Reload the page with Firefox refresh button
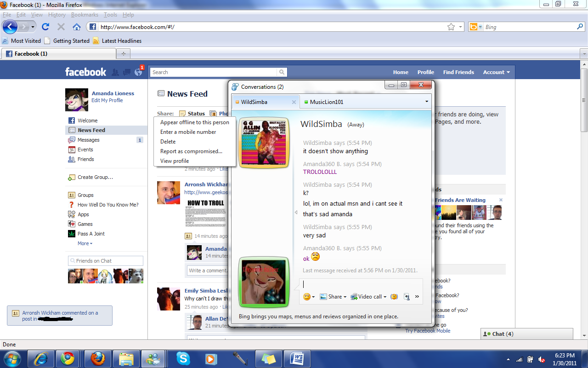Viewport: 588px width, 368px height. coord(45,27)
